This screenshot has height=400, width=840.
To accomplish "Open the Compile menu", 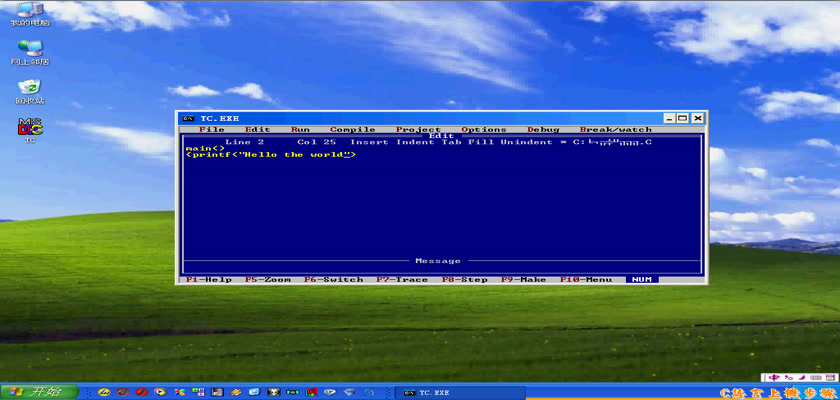I will tap(352, 130).
